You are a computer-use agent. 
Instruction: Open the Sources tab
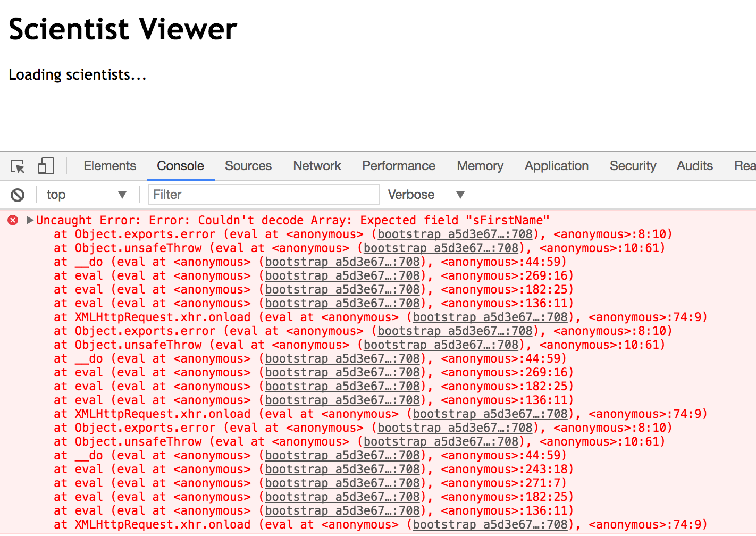[248, 166]
